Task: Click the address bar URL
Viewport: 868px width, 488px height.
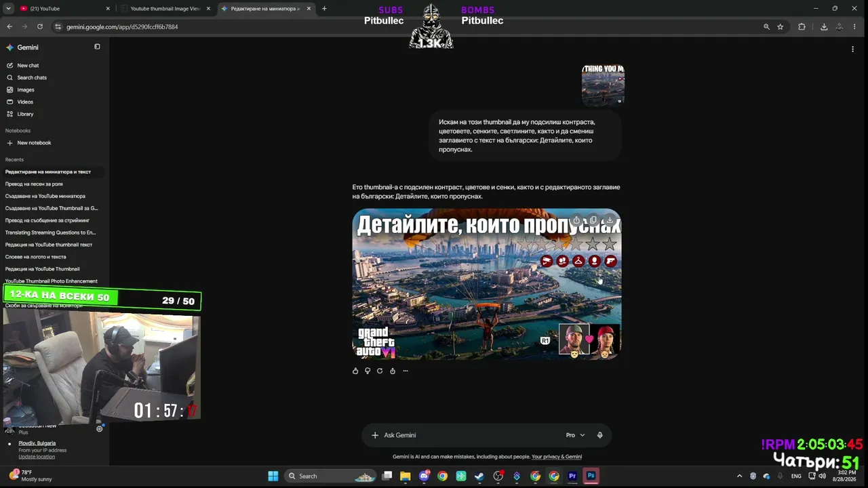Action: (x=122, y=27)
